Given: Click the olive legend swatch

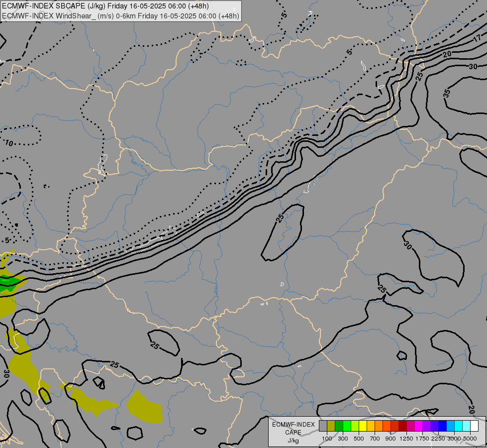Looking at the screenshot, I should [x=331, y=426].
